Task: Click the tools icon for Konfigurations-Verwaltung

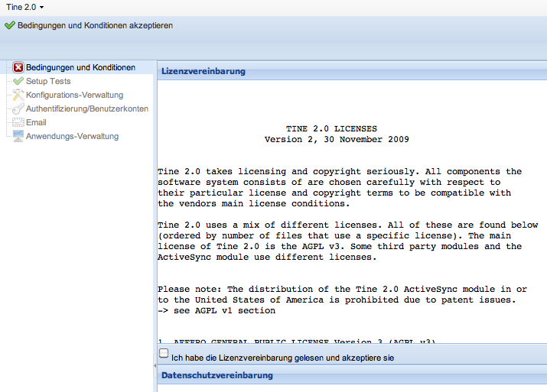Action: coord(18,95)
